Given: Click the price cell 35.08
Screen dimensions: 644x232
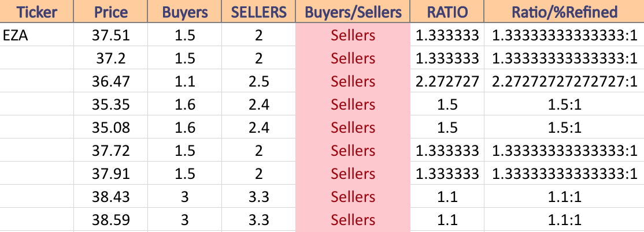Looking at the screenshot, I should 110,127.
